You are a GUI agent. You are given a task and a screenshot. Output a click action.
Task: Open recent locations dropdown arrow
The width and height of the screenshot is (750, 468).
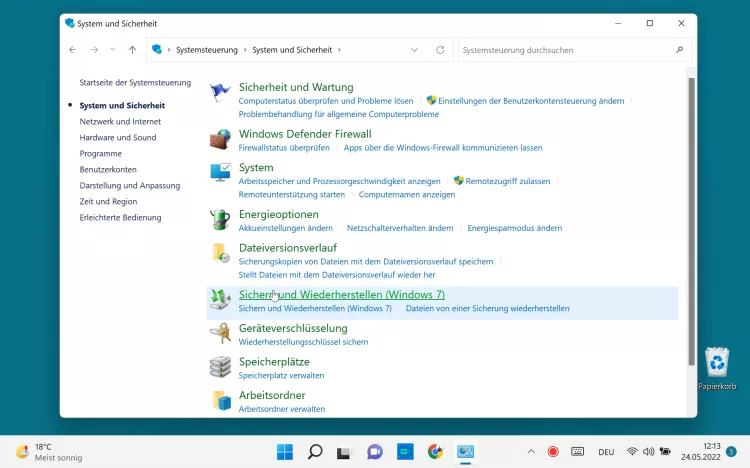coord(112,50)
